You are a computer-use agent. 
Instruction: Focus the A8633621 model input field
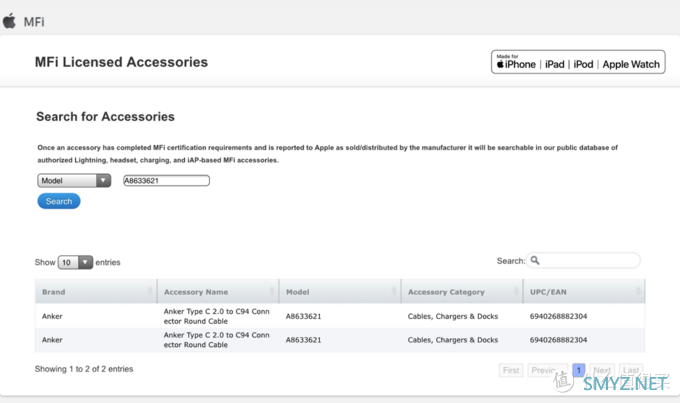point(167,180)
